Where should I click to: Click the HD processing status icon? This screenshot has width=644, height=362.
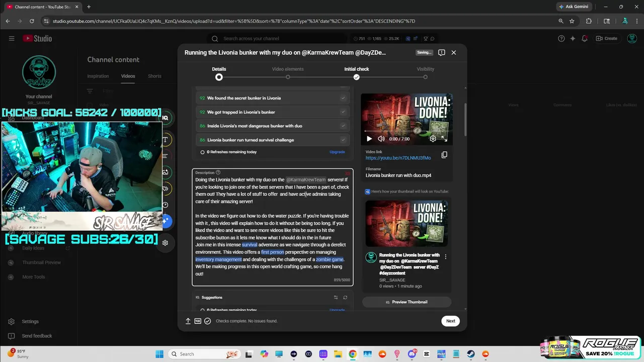(x=198, y=321)
